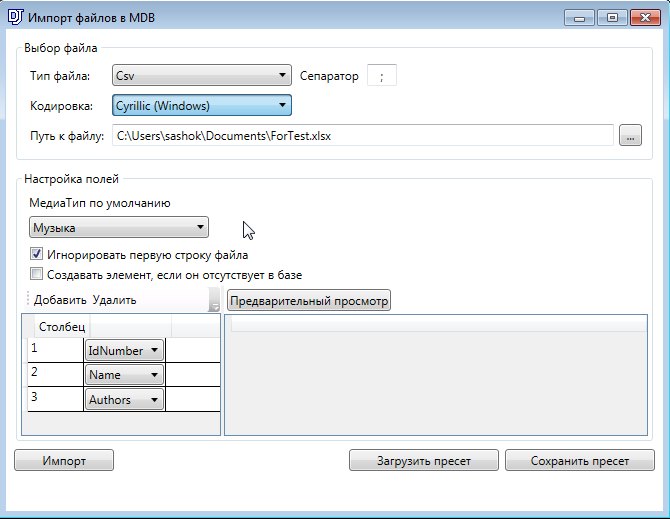Open the Музыка media type dropdown

tap(119, 227)
